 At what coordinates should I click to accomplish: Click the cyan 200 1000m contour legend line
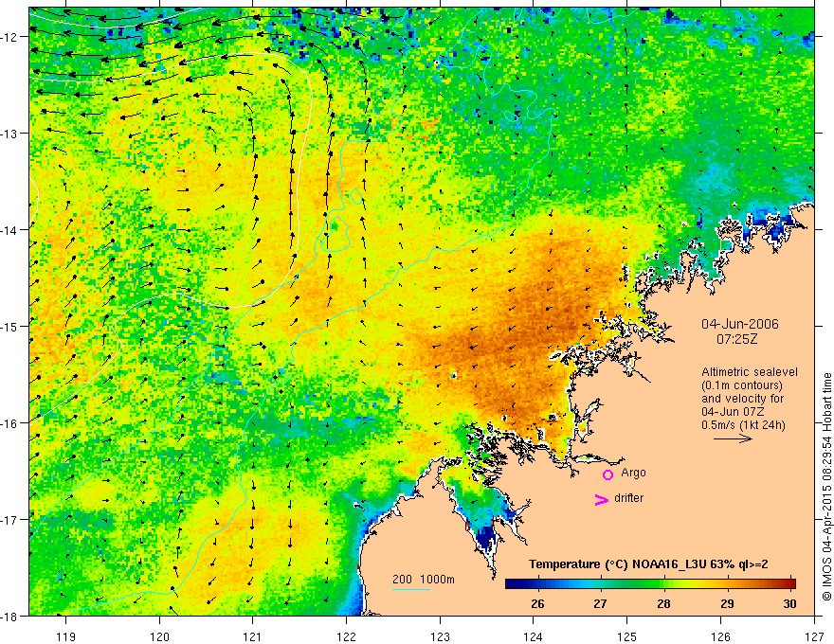(411, 589)
